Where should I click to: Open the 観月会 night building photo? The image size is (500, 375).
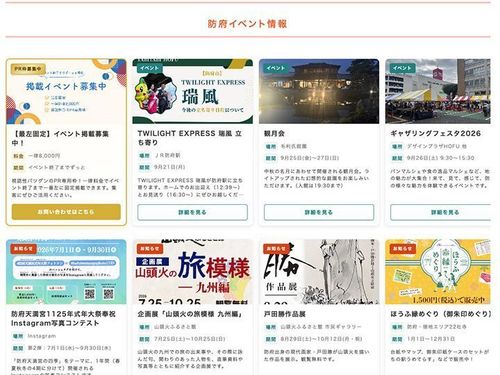(x=319, y=92)
